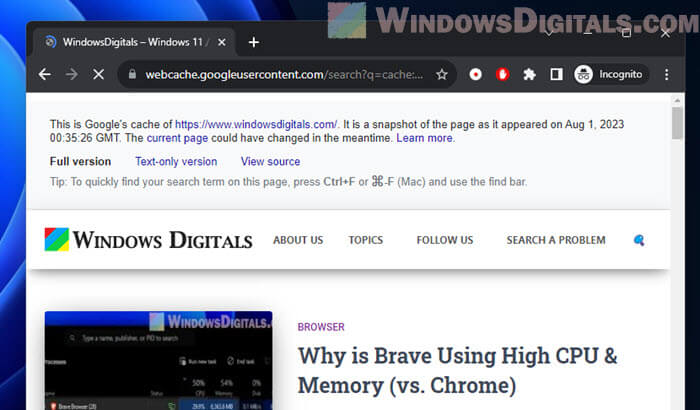Open the red record extension icon
This screenshot has height=410, width=700.
(x=475, y=74)
